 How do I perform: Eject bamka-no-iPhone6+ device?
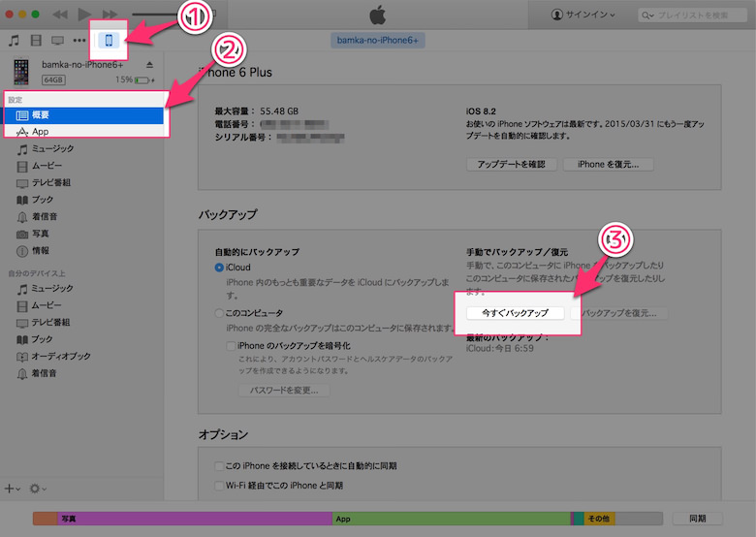[149, 65]
